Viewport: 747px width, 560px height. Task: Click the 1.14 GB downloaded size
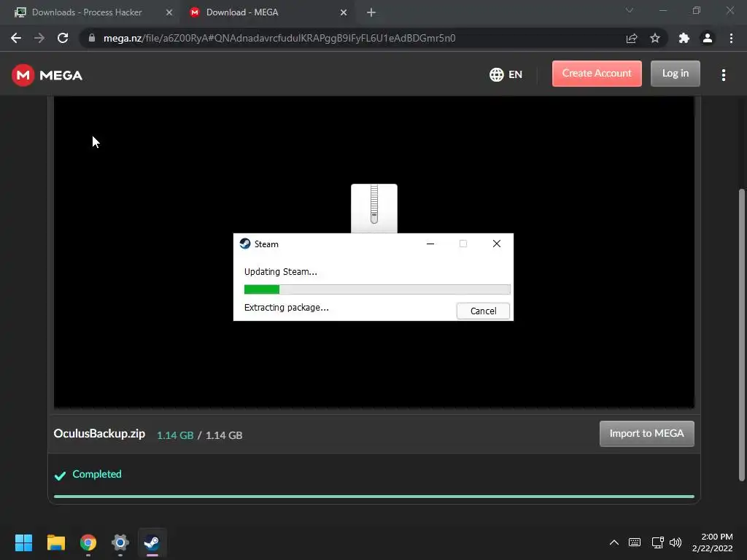tap(175, 435)
